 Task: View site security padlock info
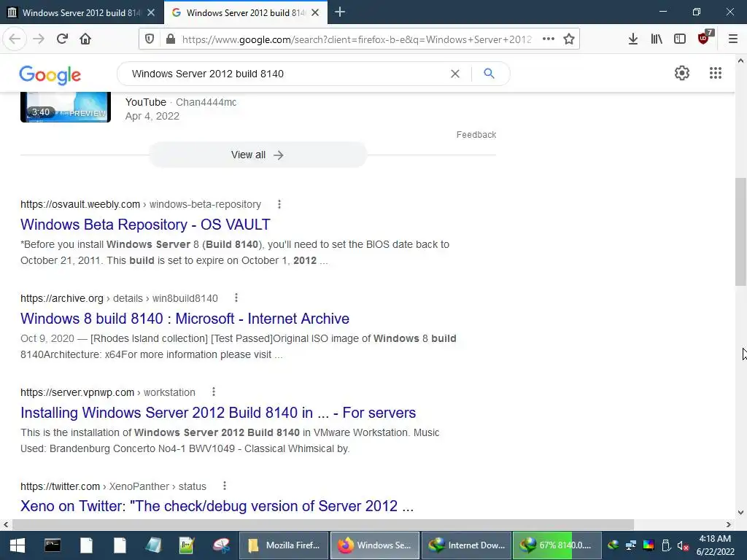point(170,39)
